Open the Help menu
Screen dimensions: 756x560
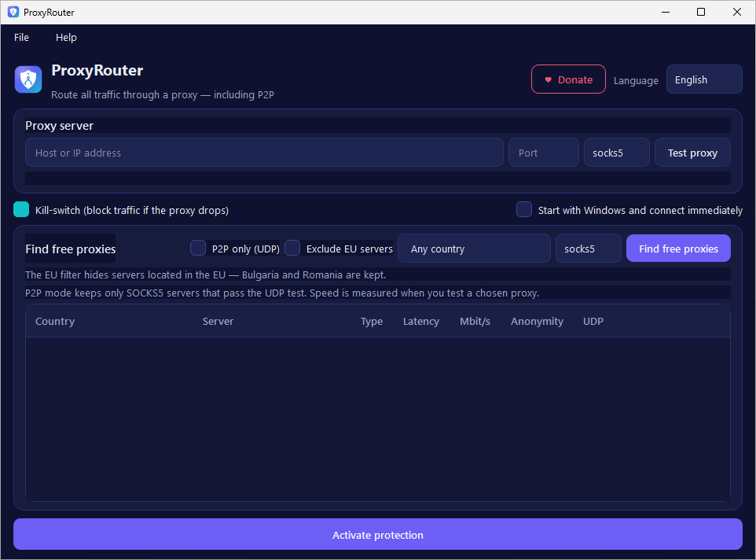(x=66, y=38)
